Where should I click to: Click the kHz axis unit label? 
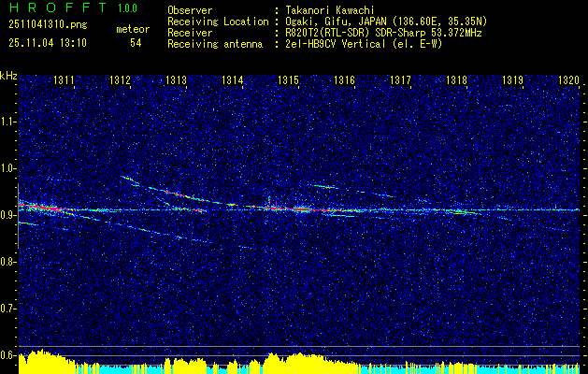8,76
